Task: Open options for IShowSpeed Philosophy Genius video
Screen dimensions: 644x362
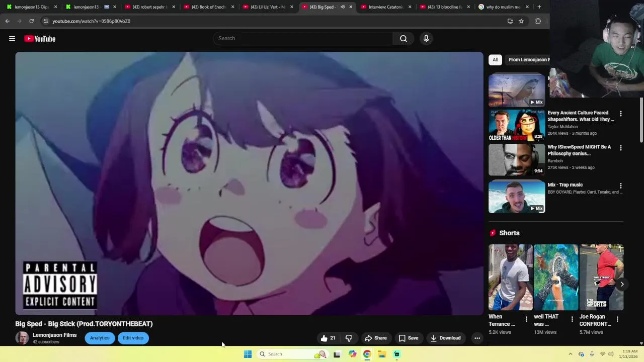Action: tap(620, 148)
